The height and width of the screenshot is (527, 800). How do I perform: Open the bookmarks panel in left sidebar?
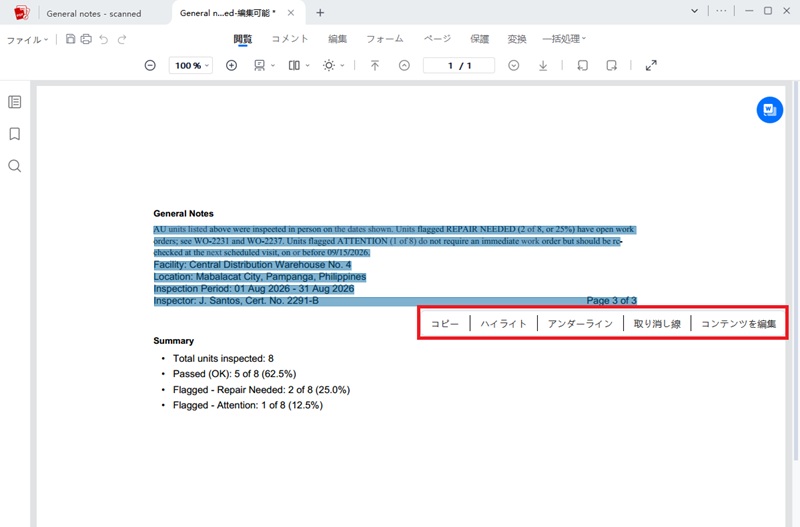[x=15, y=134]
